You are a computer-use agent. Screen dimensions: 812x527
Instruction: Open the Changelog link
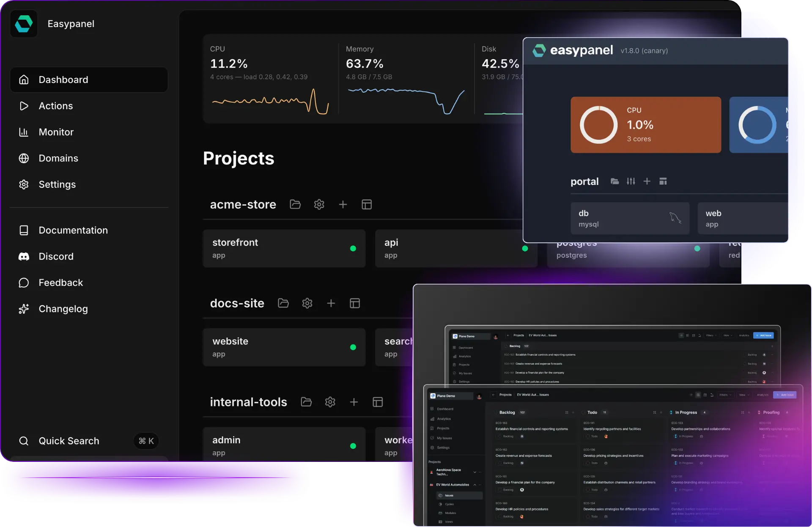pyautogui.click(x=89, y=309)
